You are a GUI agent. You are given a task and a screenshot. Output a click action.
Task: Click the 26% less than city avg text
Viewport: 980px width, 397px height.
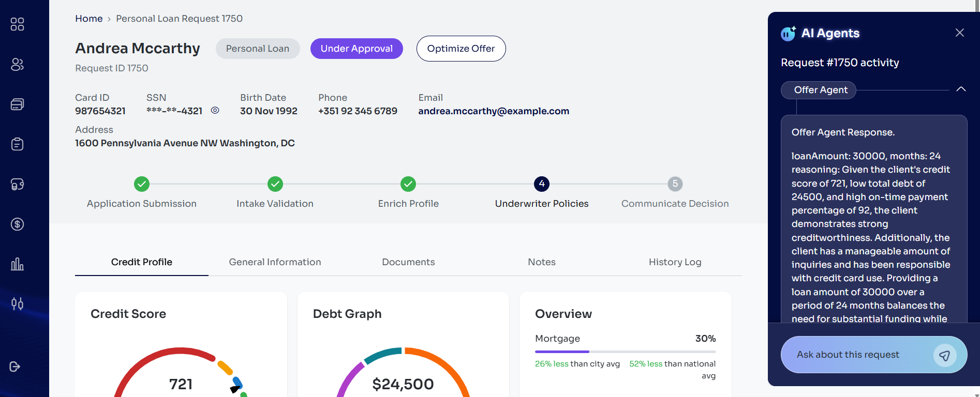577,364
